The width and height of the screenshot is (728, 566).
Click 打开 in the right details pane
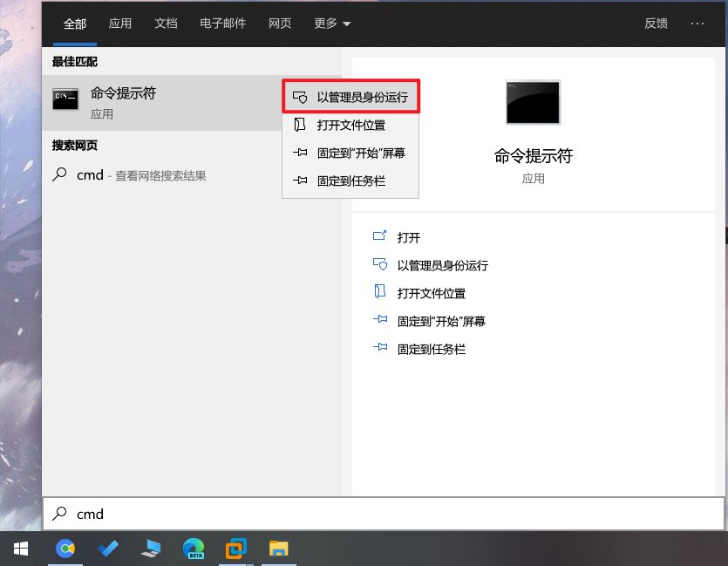pos(408,237)
